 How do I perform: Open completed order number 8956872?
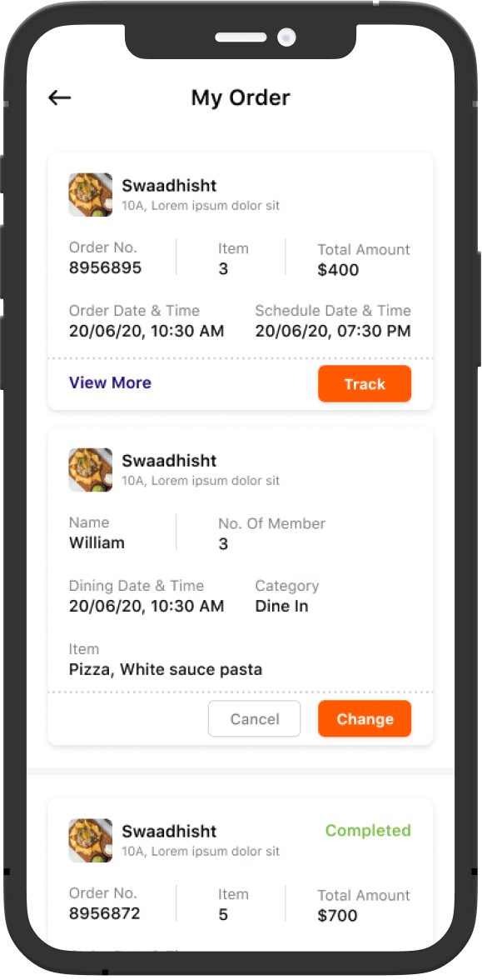[105, 913]
